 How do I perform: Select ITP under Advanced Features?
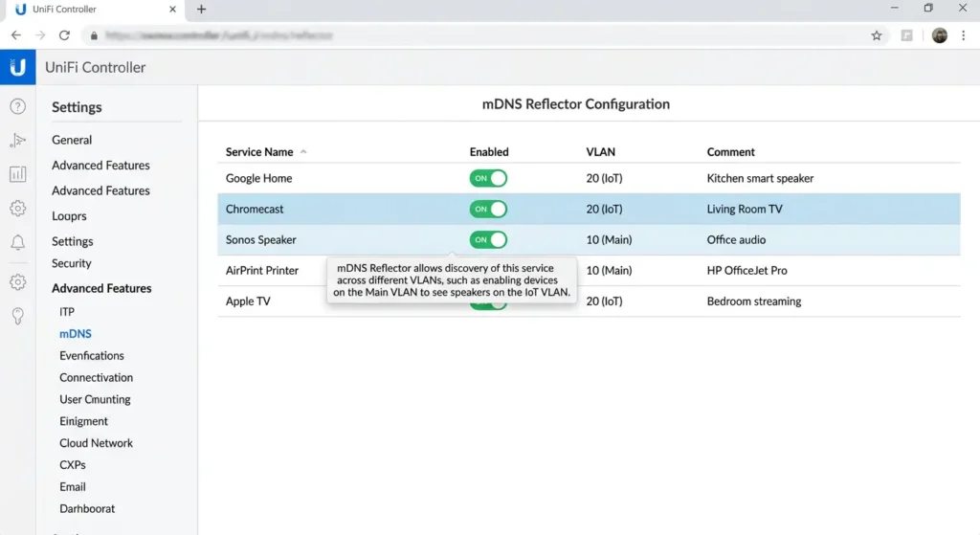[67, 311]
